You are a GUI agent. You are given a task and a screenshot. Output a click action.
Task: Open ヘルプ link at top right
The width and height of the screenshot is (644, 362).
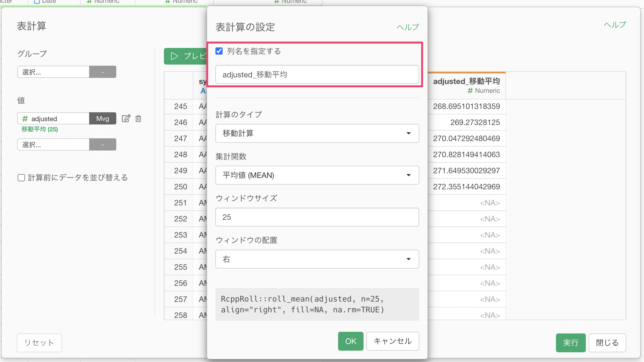(x=615, y=25)
